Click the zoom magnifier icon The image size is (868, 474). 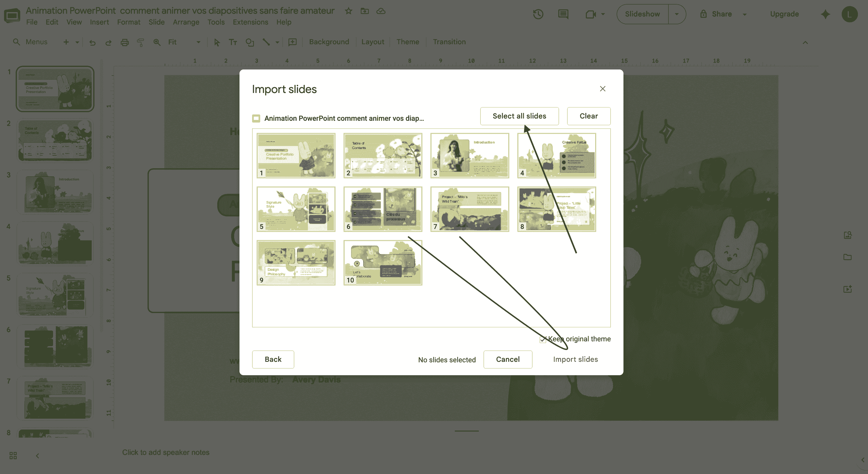coord(157,42)
